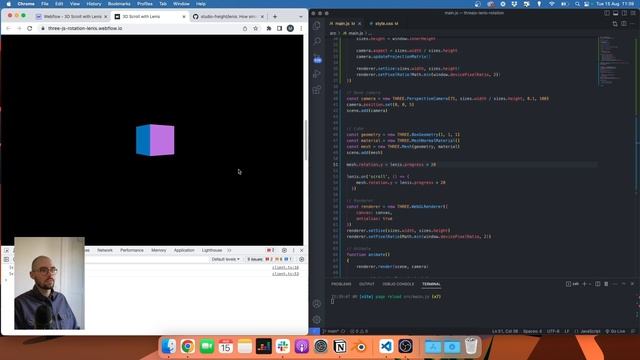Maximize the terminal panel with the chevron
Viewport: 640px width, 360px height.
point(624,284)
